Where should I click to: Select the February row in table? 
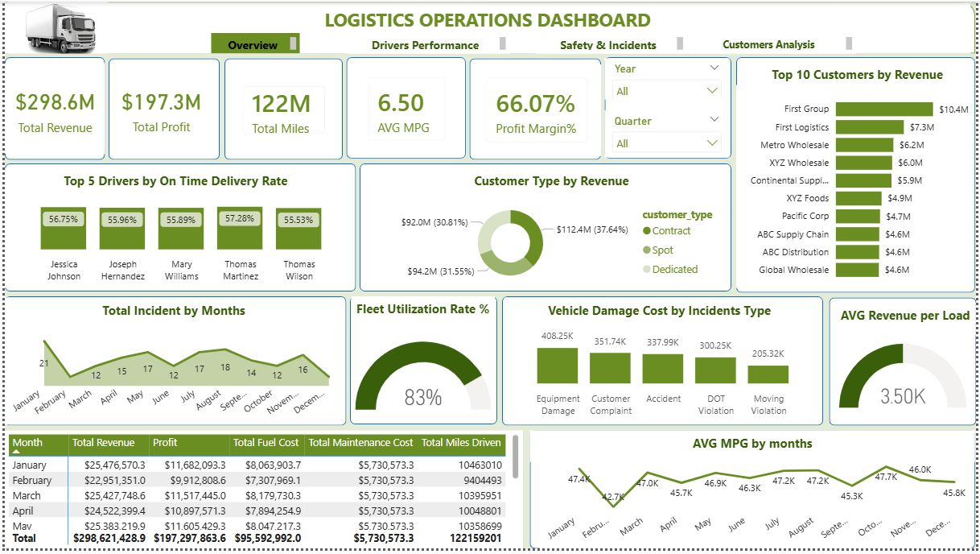(257, 480)
